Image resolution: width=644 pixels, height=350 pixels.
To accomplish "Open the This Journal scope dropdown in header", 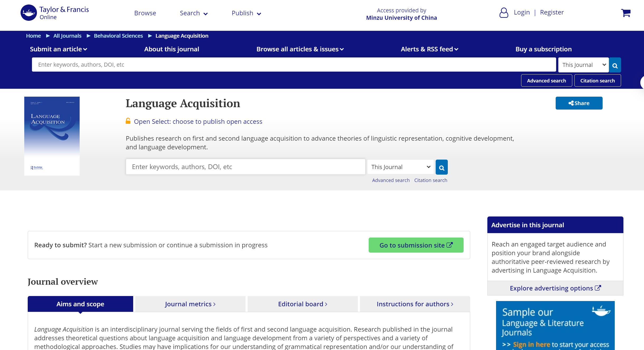I will pyautogui.click(x=583, y=65).
